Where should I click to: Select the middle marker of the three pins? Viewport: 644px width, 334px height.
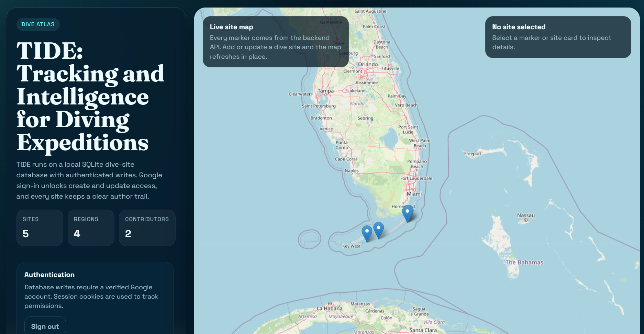378,230
